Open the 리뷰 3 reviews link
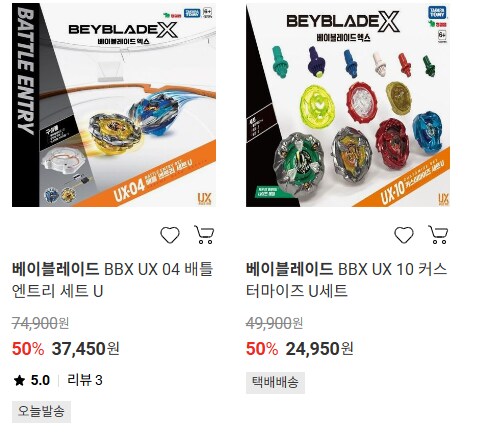Viewport: 500px width, 433px height. tap(85, 380)
